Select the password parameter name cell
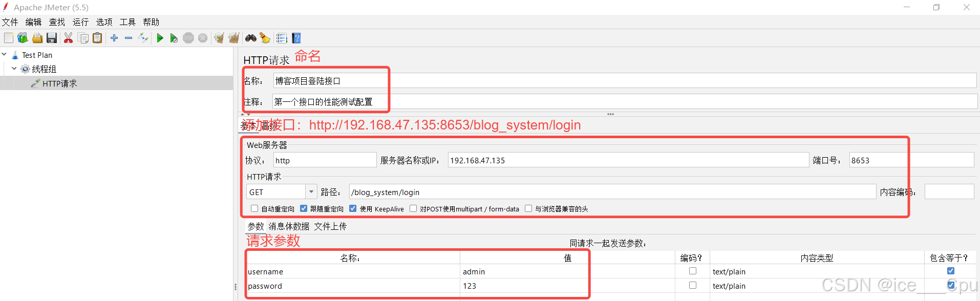Viewport: 980px width, 301px height. [x=353, y=286]
